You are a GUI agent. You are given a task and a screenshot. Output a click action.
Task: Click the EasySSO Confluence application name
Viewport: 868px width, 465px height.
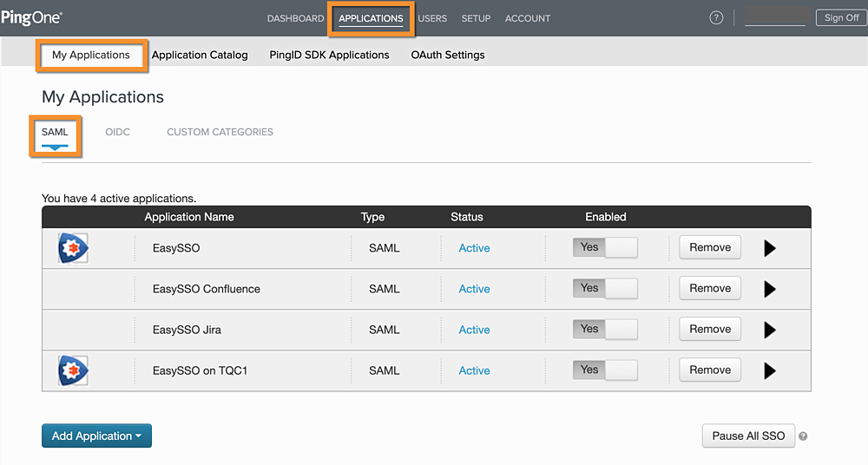(206, 289)
